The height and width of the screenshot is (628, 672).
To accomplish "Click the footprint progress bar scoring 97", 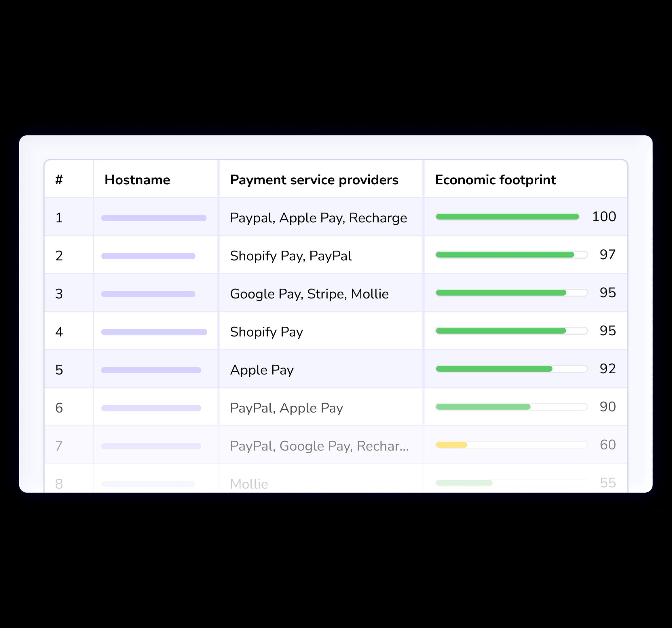I will click(x=511, y=255).
